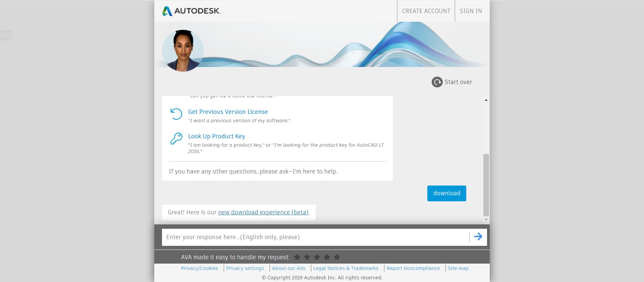This screenshot has width=644, height=282.
Task: Select the Look Up Product Key option
Action: click(x=216, y=136)
